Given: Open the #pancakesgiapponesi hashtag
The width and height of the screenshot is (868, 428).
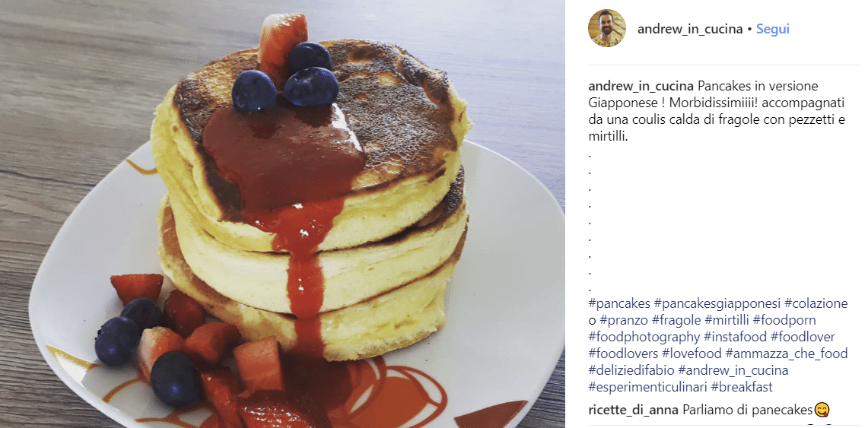Looking at the screenshot, I should tap(717, 303).
